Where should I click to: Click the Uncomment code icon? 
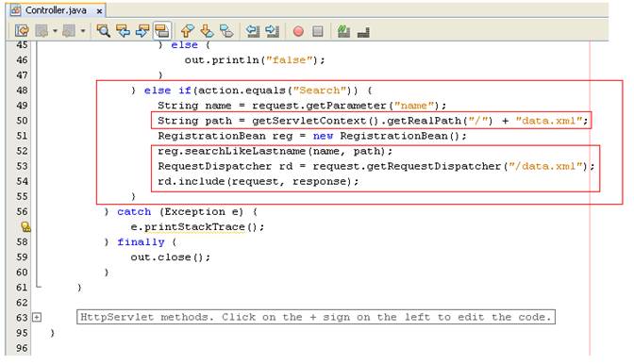[x=363, y=32]
